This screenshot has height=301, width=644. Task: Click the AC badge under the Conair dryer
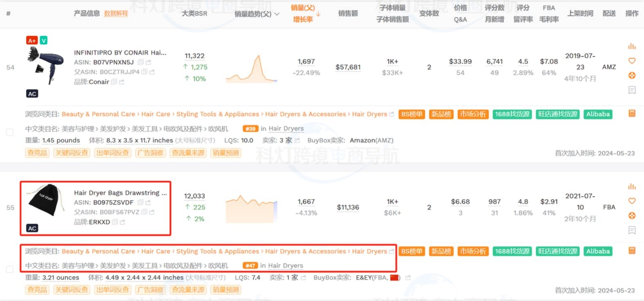pyautogui.click(x=32, y=94)
